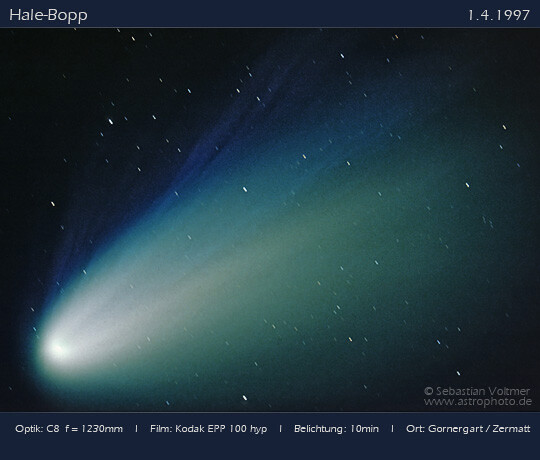Click the bright comet nucleus
The image size is (540, 460).
click(57, 348)
